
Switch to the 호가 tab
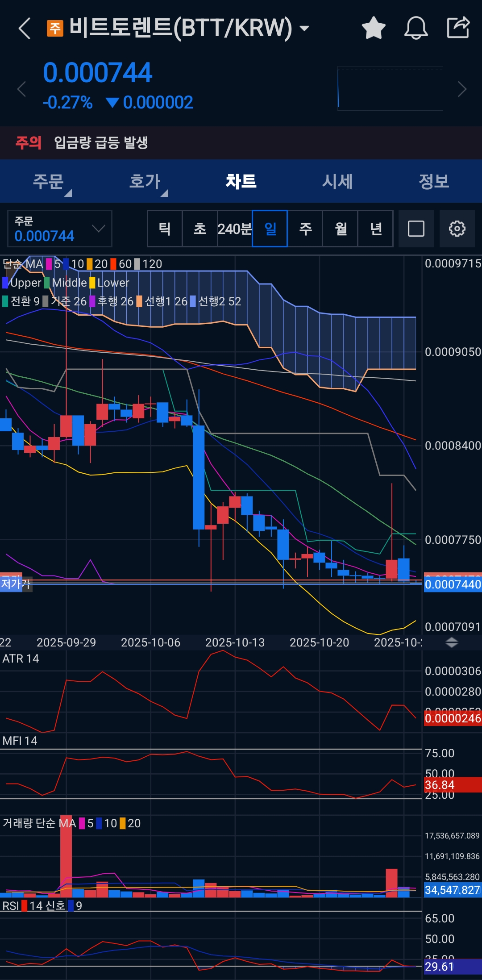[x=145, y=181]
